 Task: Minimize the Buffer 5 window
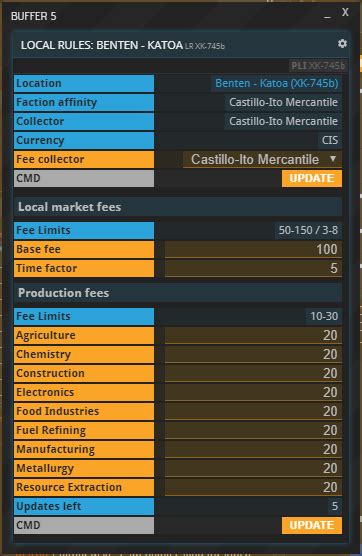point(327,16)
